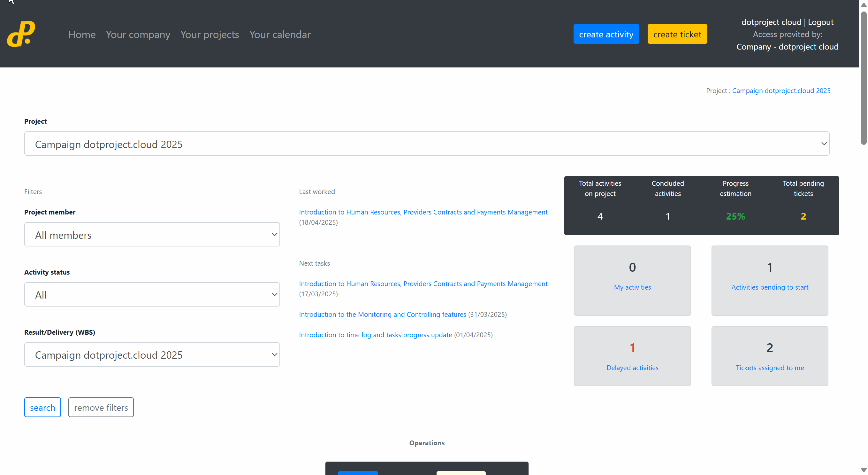Open the dotproject cloud user link
The image size is (868, 475).
[771, 22]
